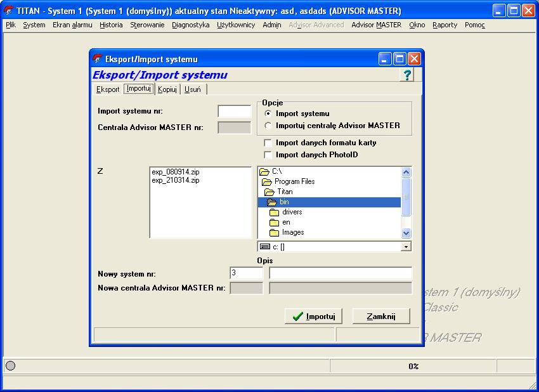The image size is (539, 392).
Task: Click the Images folder icon
Action: tap(275, 233)
